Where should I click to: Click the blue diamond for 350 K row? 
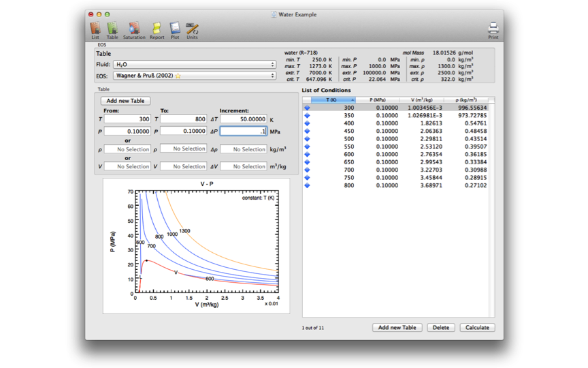click(x=307, y=116)
